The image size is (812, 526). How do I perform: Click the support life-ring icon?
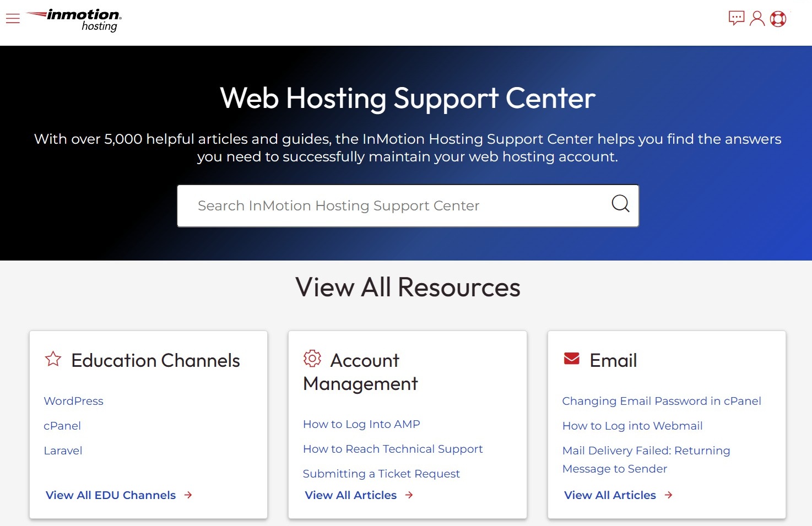point(778,18)
